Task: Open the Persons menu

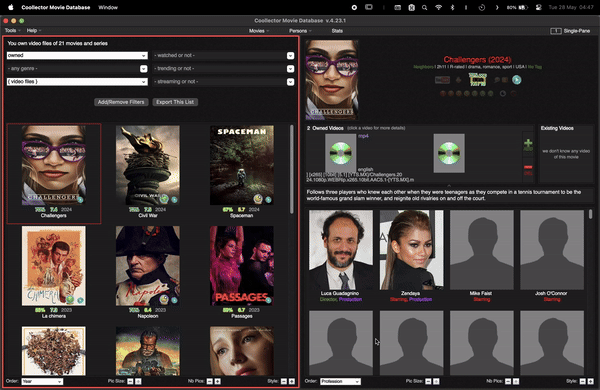Action: pos(300,31)
